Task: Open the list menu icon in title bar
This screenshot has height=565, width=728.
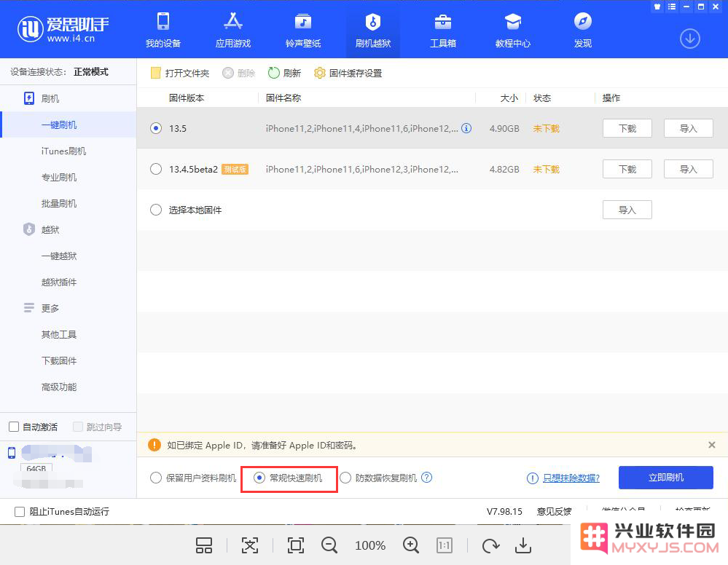Action: pos(672,7)
